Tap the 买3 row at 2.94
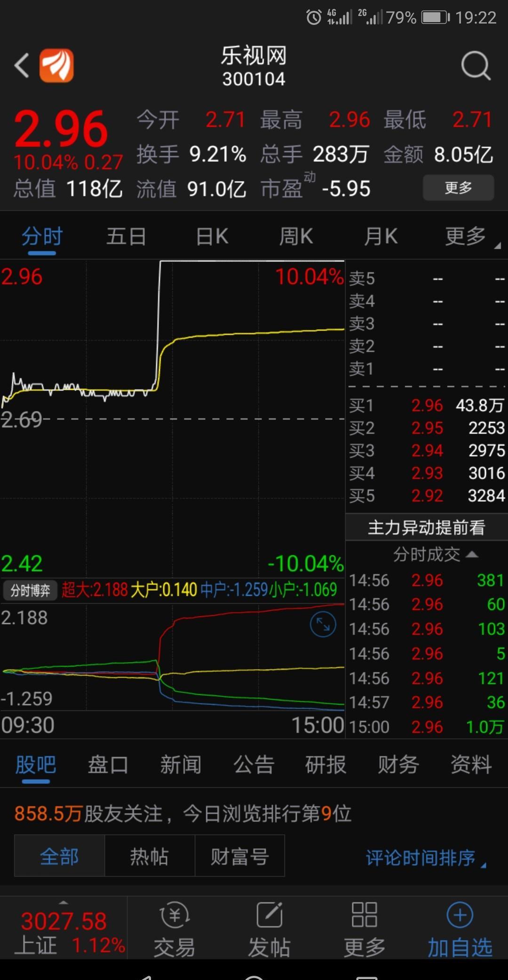The height and width of the screenshot is (980, 508). pyautogui.click(x=427, y=450)
